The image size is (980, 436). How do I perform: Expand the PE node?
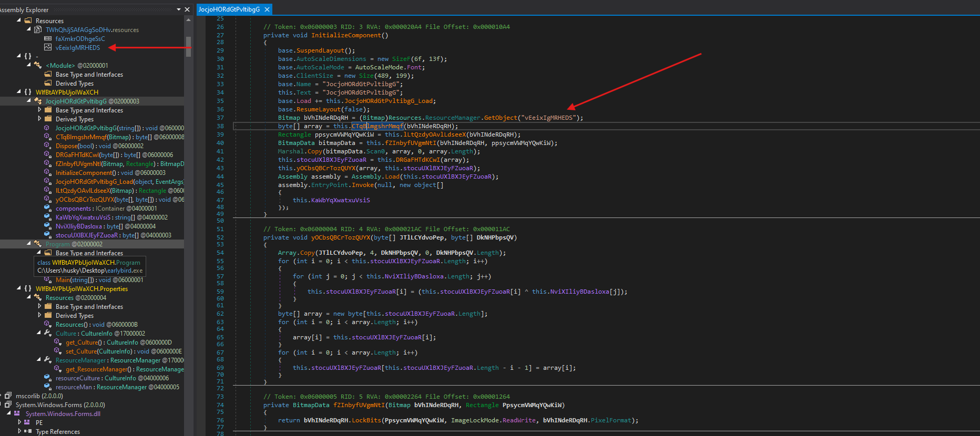19,422
